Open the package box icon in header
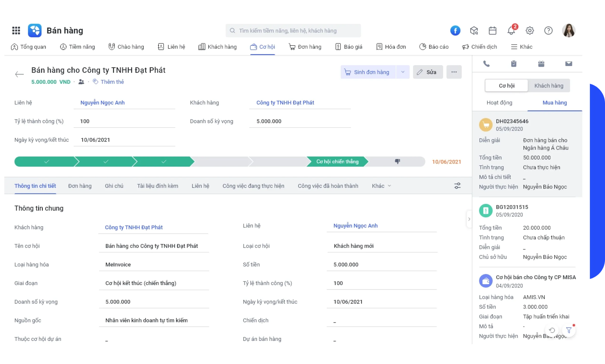Viewport: 605px width, 364px height. pos(474,31)
